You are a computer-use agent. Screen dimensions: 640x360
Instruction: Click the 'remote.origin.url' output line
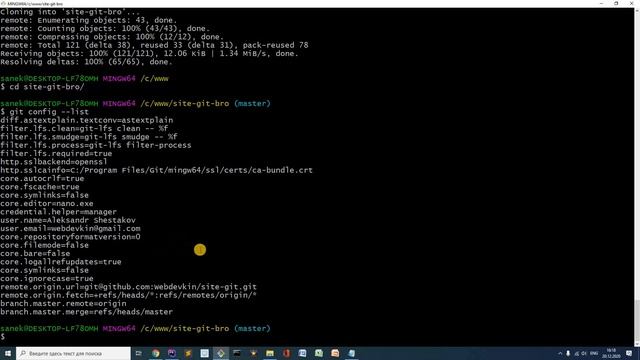[x=129, y=287]
